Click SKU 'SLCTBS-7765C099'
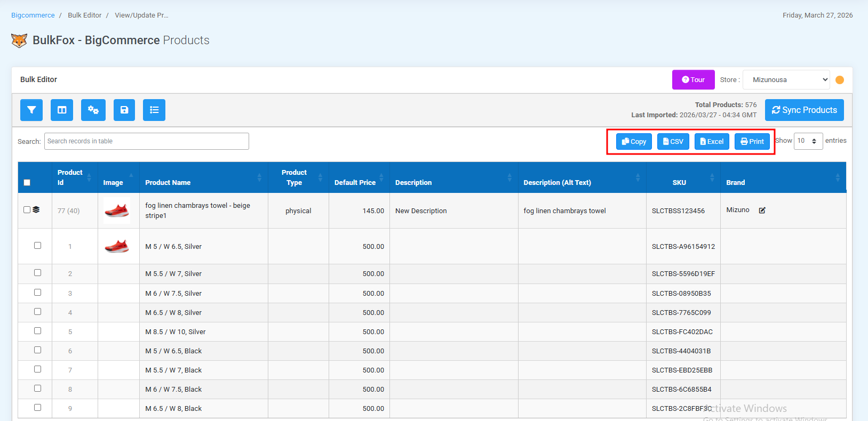 [x=681, y=313]
